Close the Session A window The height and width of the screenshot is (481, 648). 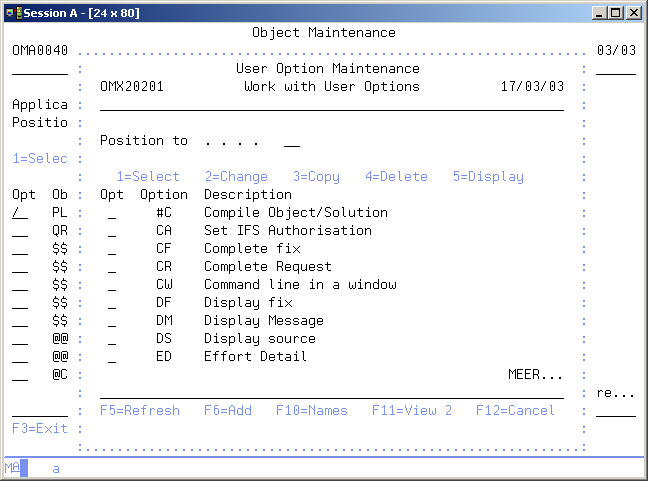click(633, 11)
